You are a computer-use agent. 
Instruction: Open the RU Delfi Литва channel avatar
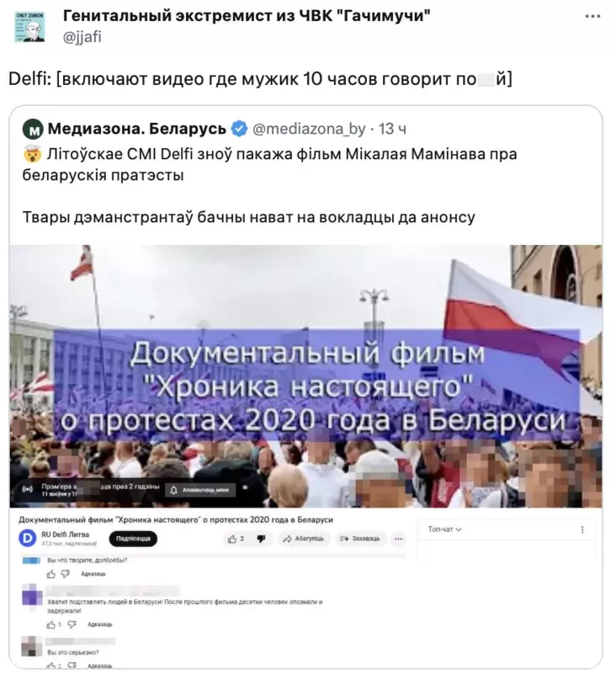pos(28,538)
